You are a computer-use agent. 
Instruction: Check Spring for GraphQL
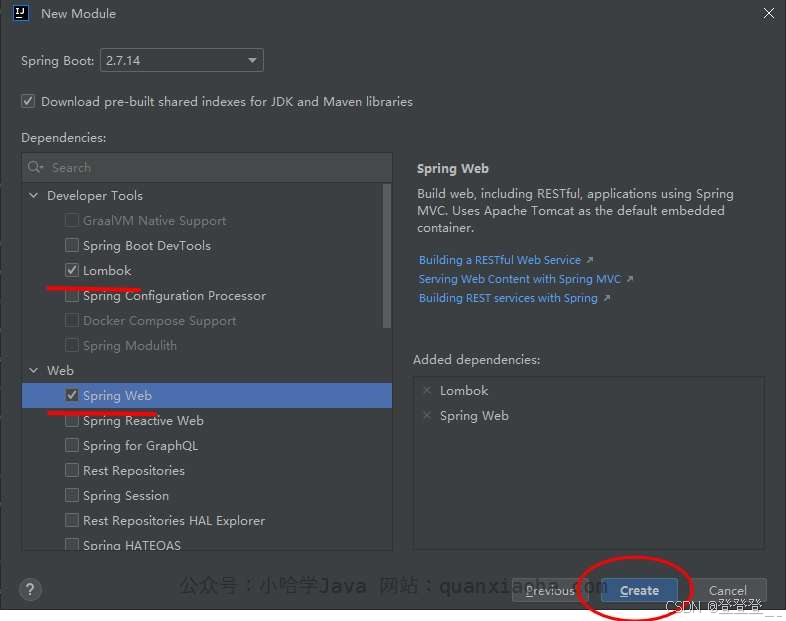point(72,445)
